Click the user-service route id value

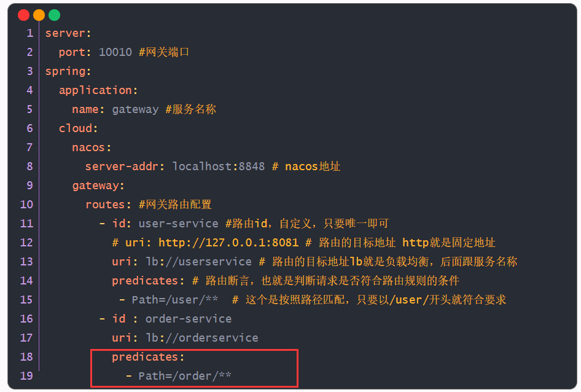coord(178,224)
